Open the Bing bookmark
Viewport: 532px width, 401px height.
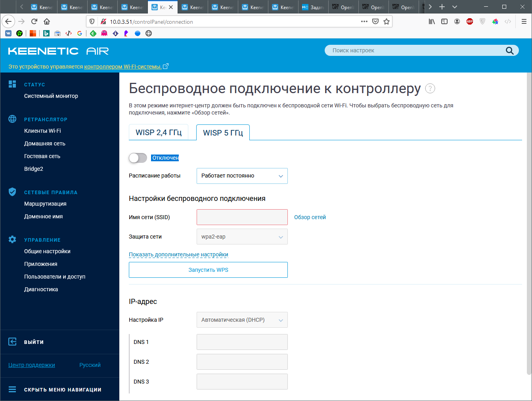46,33
